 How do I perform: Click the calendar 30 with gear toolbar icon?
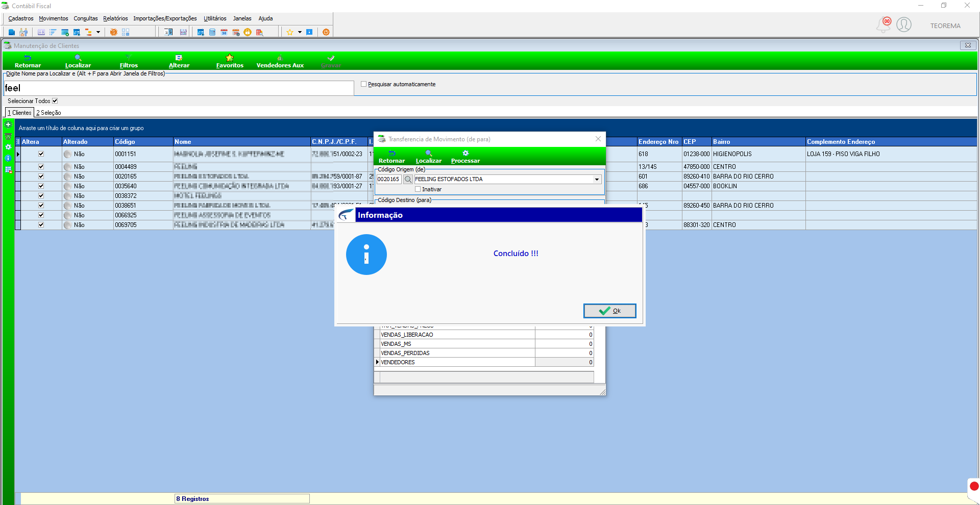pyautogui.click(x=236, y=32)
